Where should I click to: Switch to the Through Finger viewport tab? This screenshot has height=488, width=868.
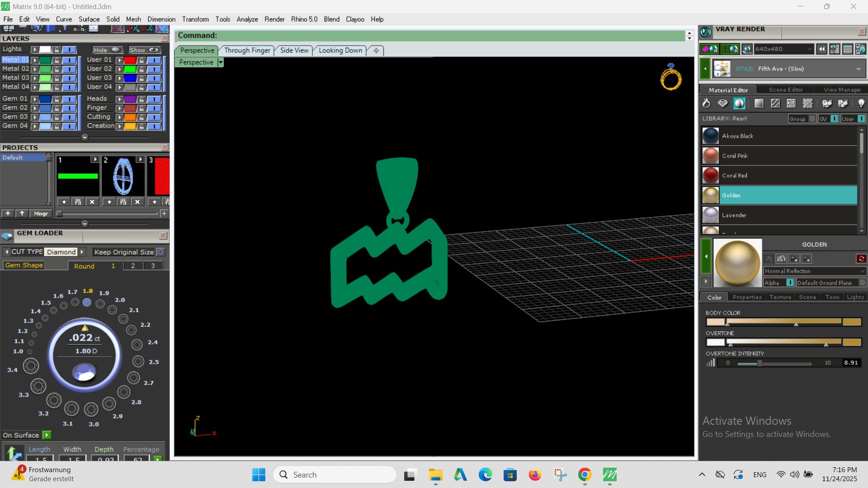click(247, 50)
